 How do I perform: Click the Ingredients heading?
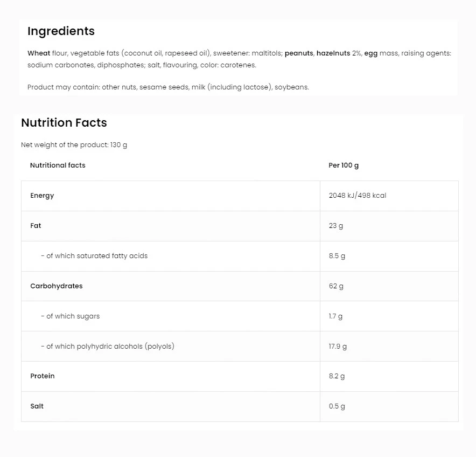click(61, 31)
